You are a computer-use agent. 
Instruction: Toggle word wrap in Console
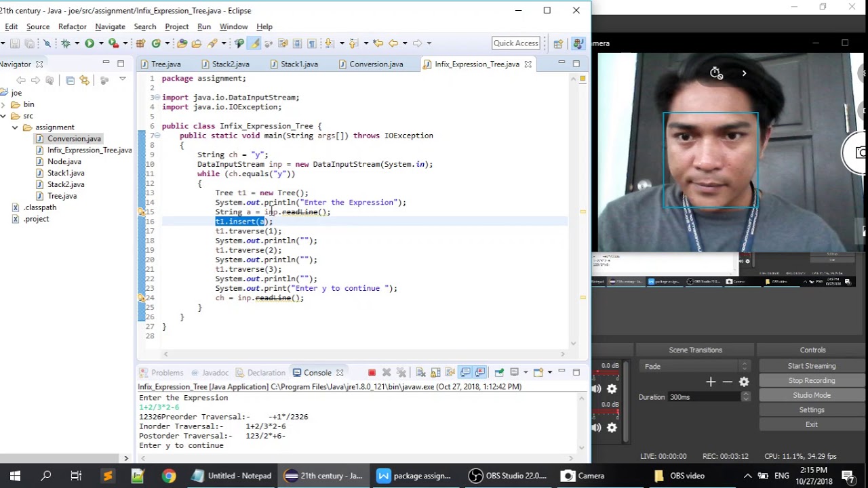(x=450, y=372)
